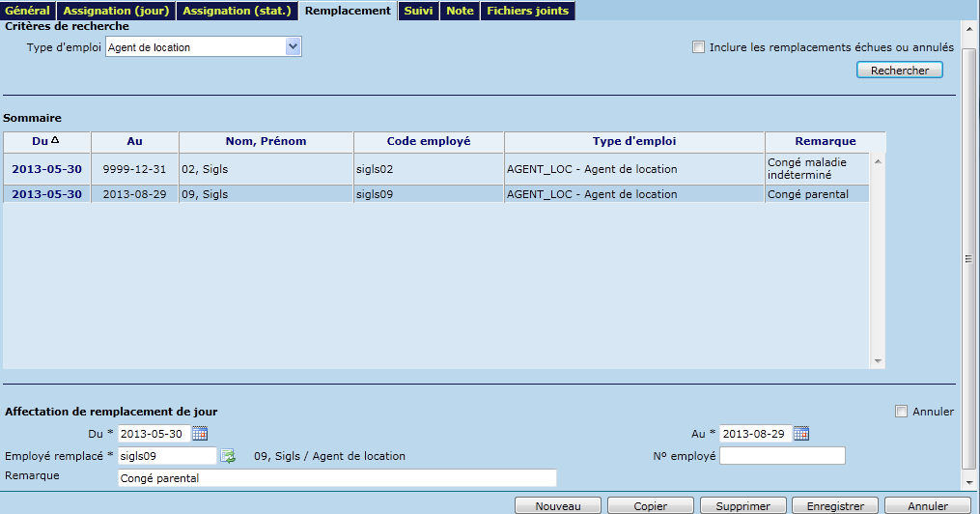Open the Au date calendar picker
The image size is (980, 514).
click(x=800, y=433)
